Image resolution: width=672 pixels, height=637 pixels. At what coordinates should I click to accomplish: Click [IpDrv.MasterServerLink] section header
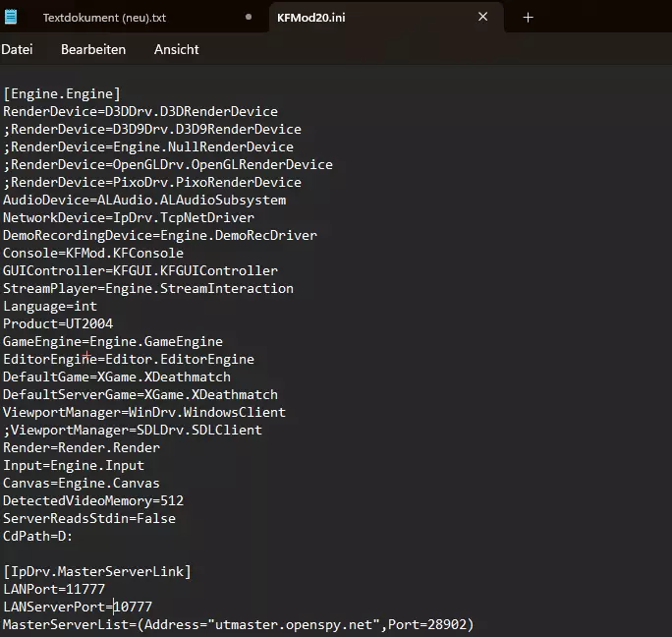97,571
